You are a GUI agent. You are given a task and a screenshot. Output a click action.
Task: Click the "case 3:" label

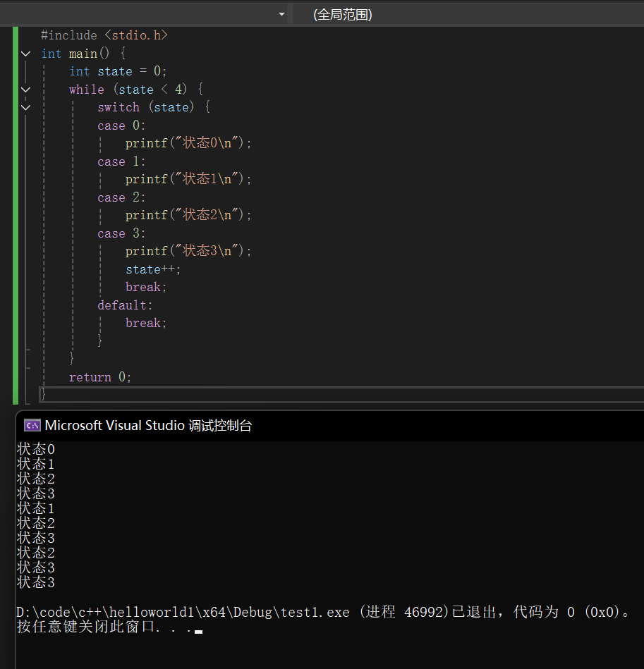click(121, 233)
